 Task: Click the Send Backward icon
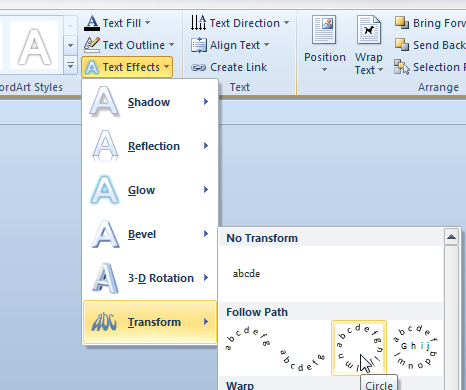pos(402,45)
